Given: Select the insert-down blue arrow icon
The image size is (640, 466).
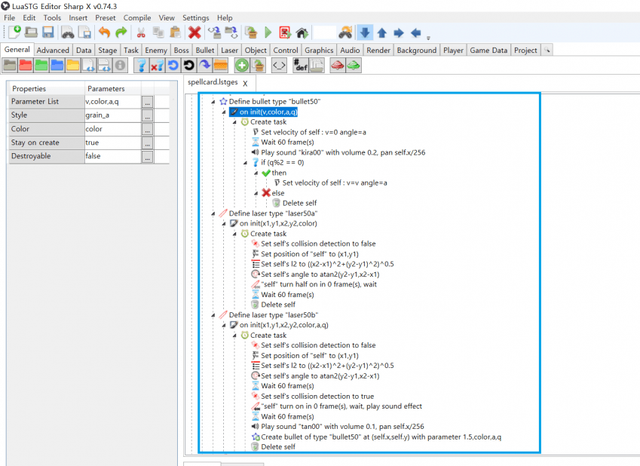Looking at the screenshot, I should (x=365, y=33).
